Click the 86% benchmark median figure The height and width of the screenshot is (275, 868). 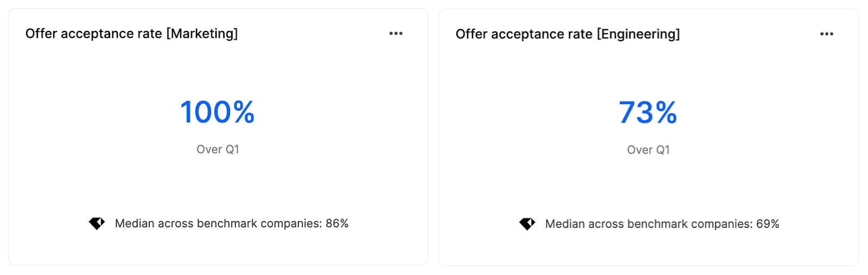337,223
